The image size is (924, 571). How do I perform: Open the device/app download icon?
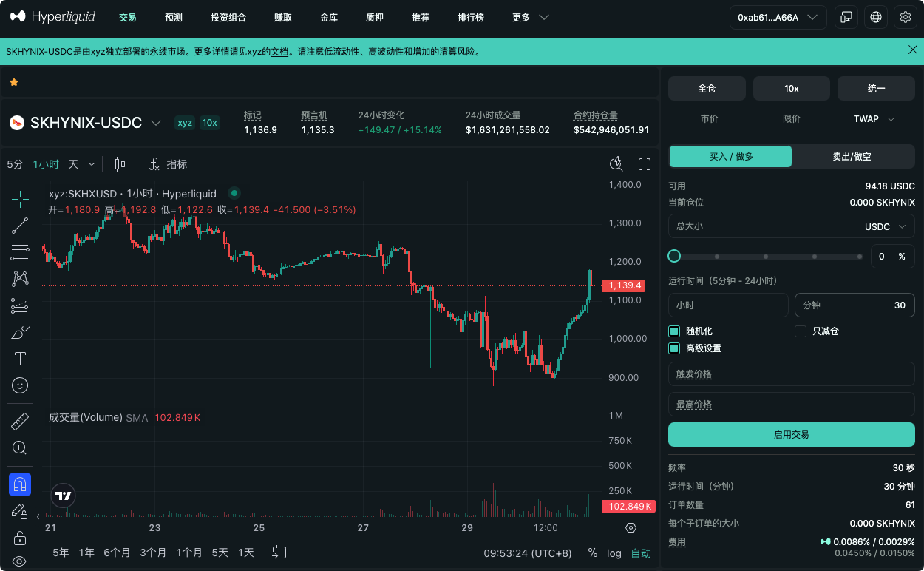coord(846,17)
